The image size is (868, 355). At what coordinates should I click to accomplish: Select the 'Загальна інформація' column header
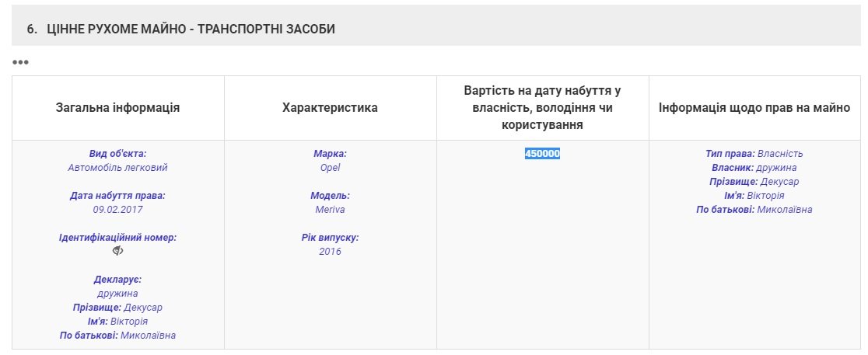(x=117, y=108)
